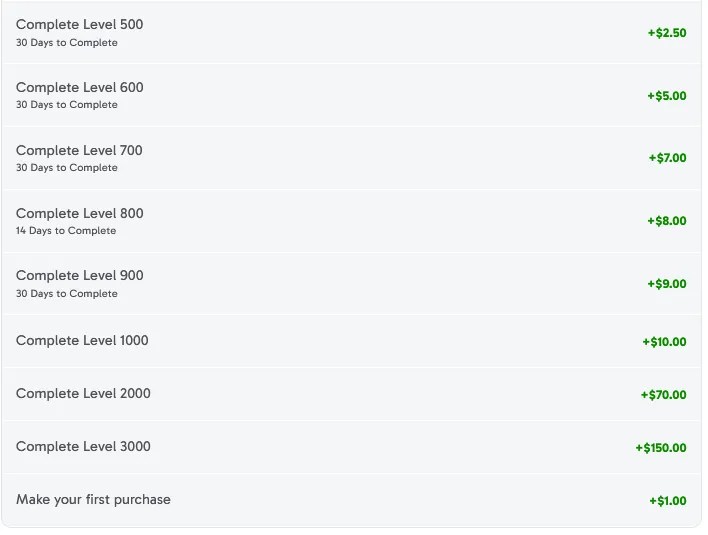Click the +$150.00 reward amount
The width and height of the screenshot is (708, 535).
pyautogui.click(x=660, y=448)
